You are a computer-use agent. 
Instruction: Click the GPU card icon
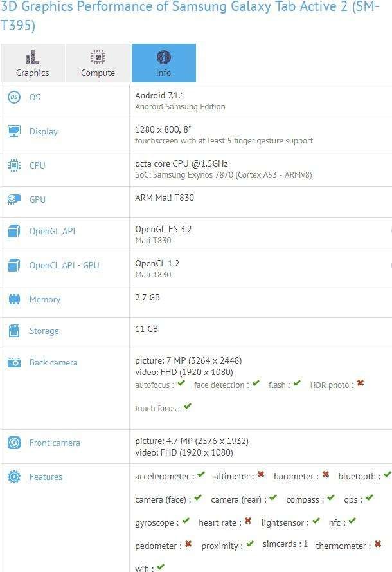pos(14,199)
